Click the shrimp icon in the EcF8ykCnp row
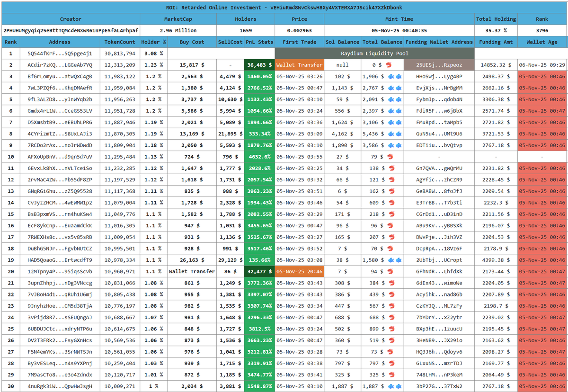Image resolution: width=568 pixels, height=392 pixels. pos(390,225)
